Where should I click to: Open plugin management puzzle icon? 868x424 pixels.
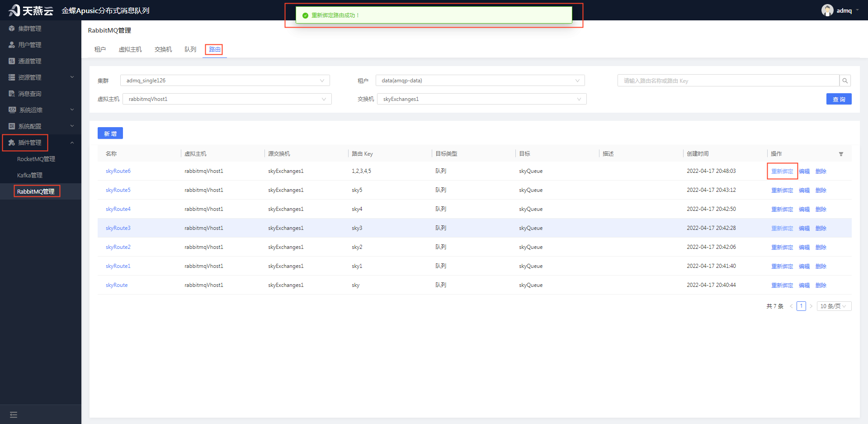(12, 143)
